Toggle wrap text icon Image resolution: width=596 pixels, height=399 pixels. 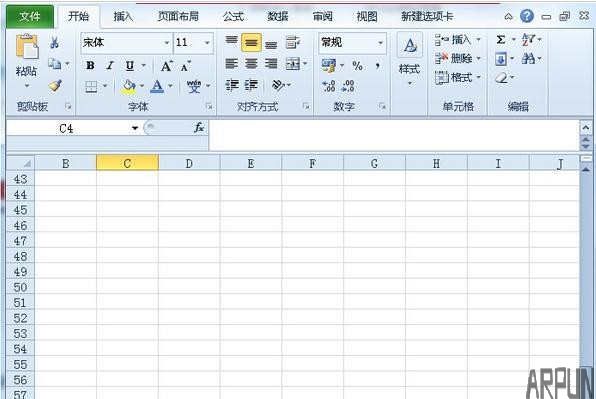pyautogui.click(x=293, y=42)
